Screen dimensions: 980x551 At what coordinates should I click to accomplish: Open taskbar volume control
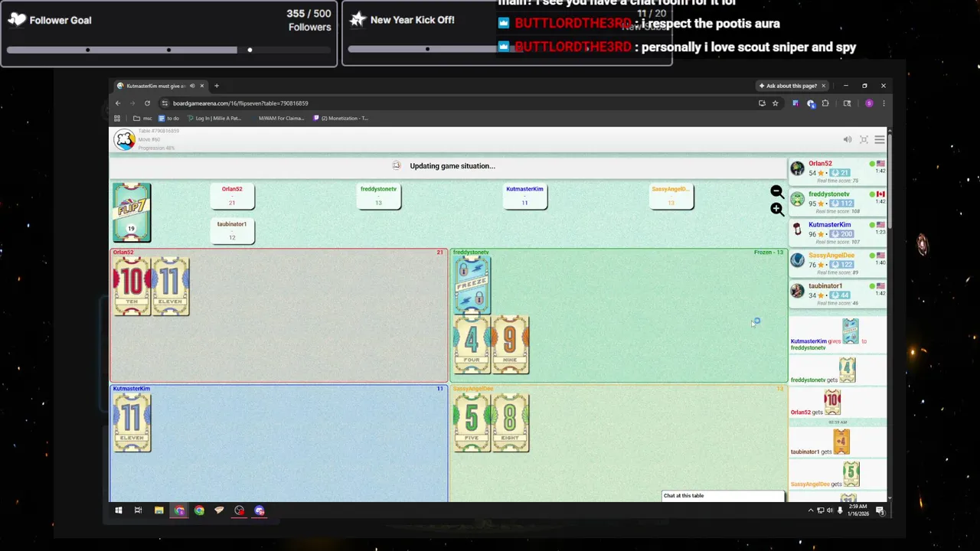pos(830,510)
